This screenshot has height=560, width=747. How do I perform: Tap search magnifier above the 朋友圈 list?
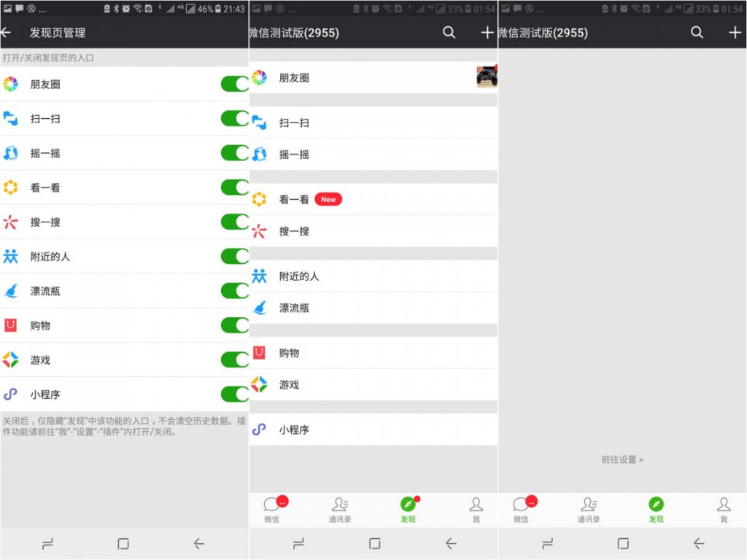[449, 33]
